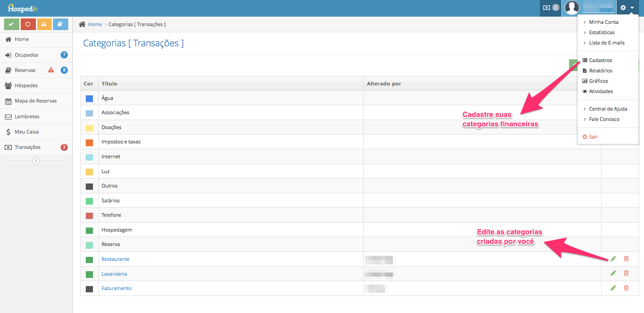Image resolution: width=644 pixels, height=313 pixels.
Task: Open Cadastros from settings menu
Action: click(600, 60)
